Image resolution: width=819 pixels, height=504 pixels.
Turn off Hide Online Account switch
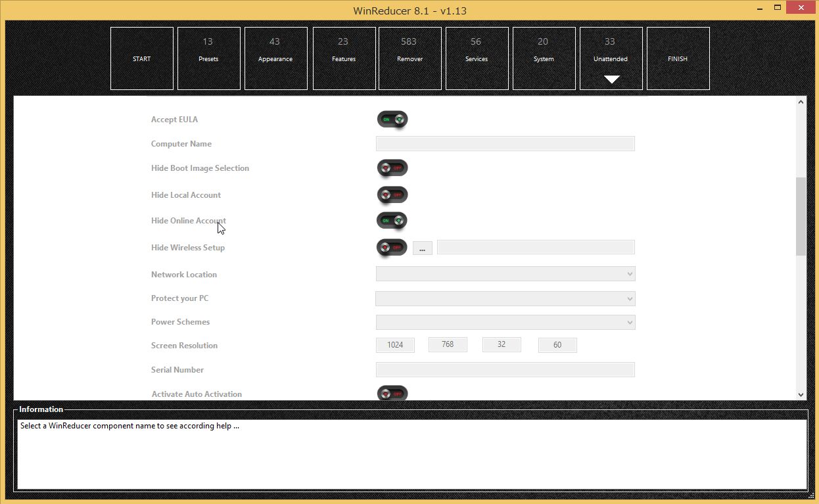pos(392,221)
